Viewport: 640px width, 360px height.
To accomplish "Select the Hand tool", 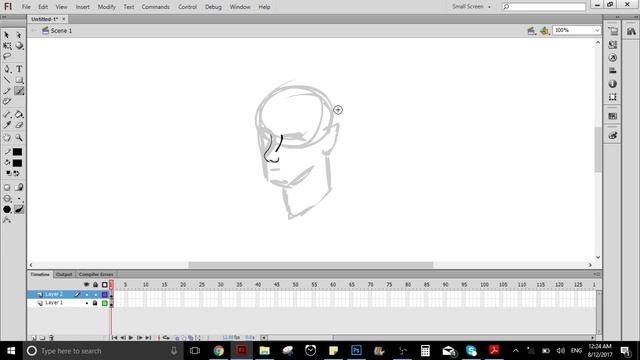I will point(7,138).
